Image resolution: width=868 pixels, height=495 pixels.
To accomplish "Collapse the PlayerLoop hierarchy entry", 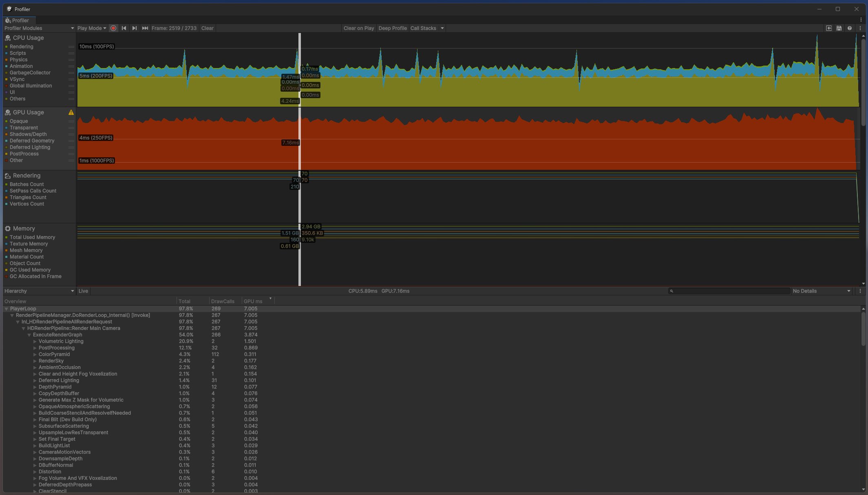I will [6, 308].
